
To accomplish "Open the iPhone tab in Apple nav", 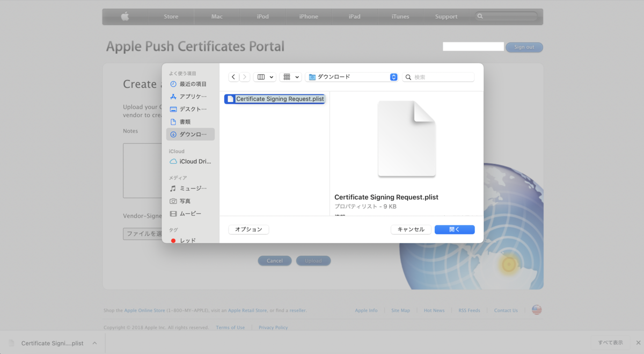I will (309, 17).
